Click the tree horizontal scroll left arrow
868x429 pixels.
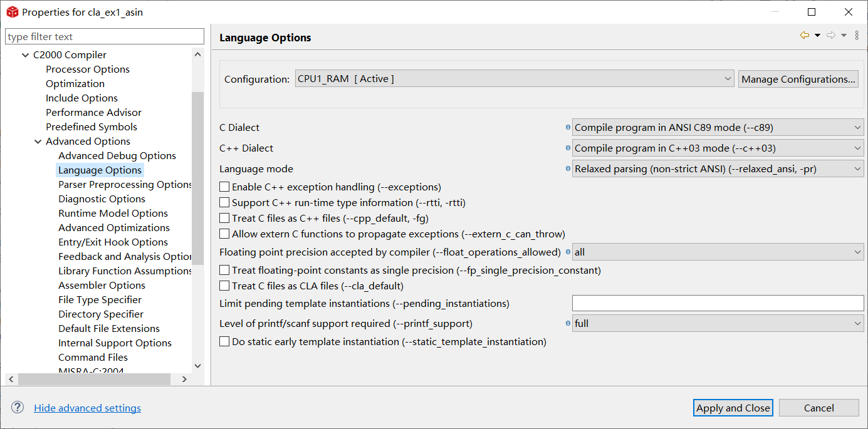[x=12, y=379]
